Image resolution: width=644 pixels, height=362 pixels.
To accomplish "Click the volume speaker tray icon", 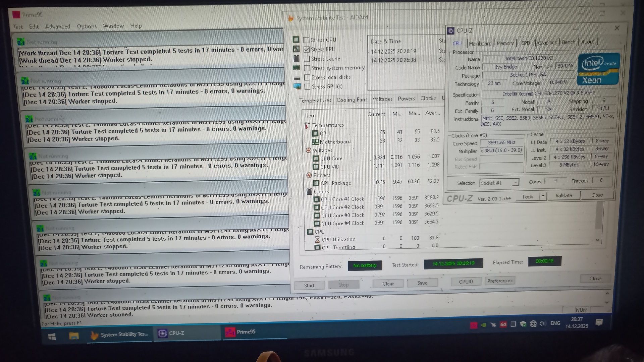I will 542,323.
